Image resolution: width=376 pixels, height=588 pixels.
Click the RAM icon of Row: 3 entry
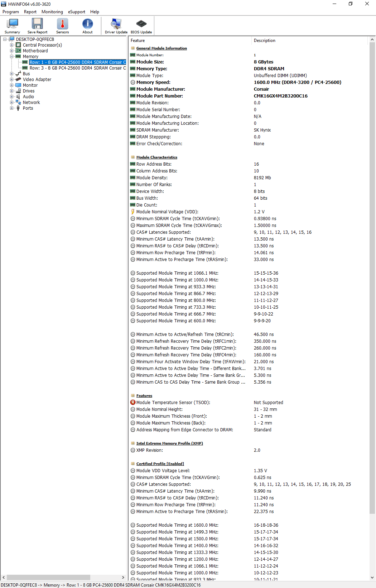coord(25,68)
